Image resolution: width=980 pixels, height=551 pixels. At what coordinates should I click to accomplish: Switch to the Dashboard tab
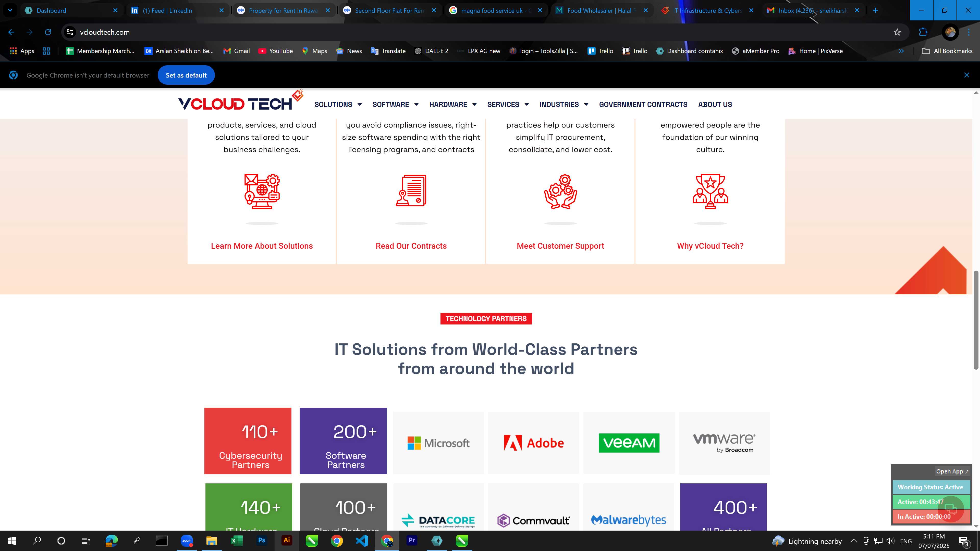(71, 10)
